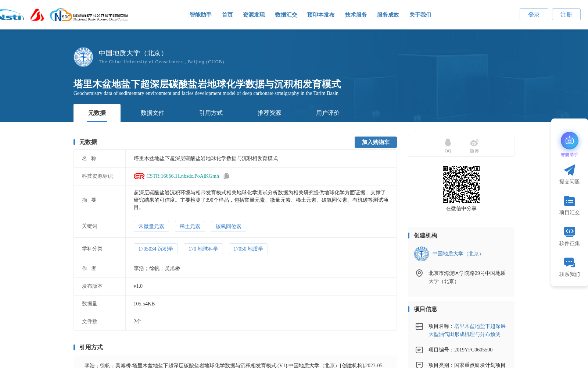The height and width of the screenshot is (368, 588).
Task: Click the 项目汇交 folder icon
Action: pyautogui.click(x=569, y=201)
